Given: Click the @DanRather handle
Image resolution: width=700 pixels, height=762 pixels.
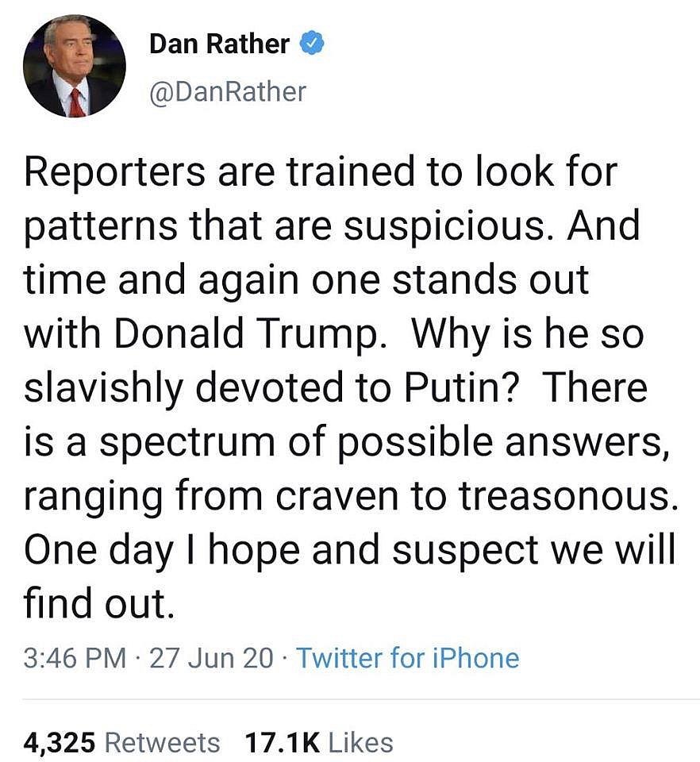Looking at the screenshot, I should tap(228, 92).
